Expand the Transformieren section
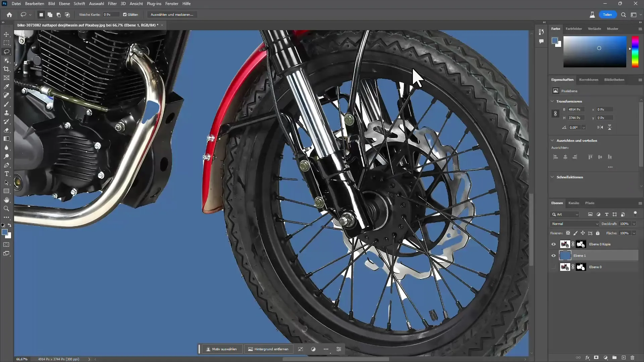This screenshot has height=362, width=644. pyautogui.click(x=553, y=101)
